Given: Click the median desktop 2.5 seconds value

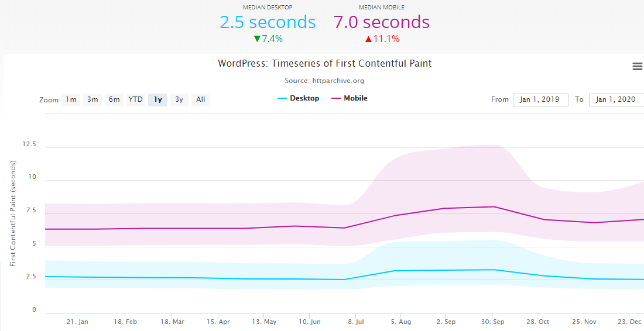Looking at the screenshot, I should pos(268,22).
